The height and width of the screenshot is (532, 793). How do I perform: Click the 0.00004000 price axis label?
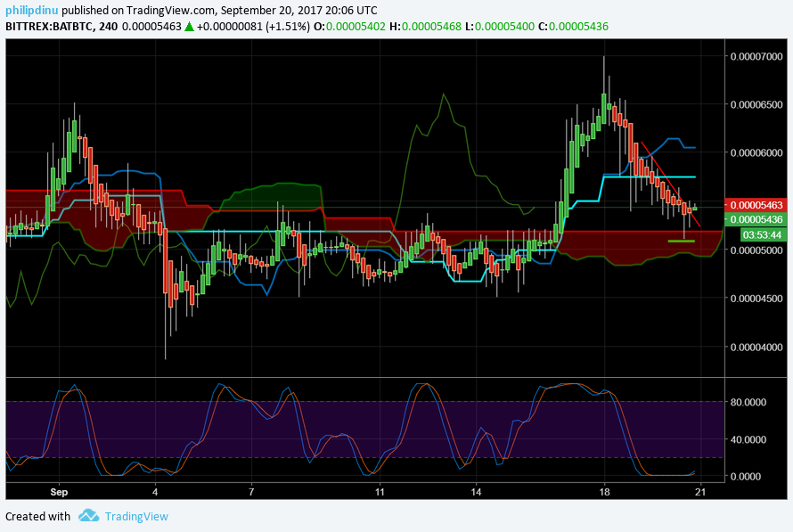pos(756,348)
